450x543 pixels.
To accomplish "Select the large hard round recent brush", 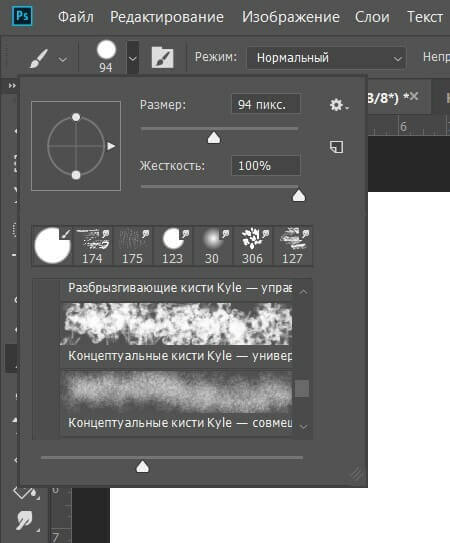I will pyautogui.click(x=52, y=246).
